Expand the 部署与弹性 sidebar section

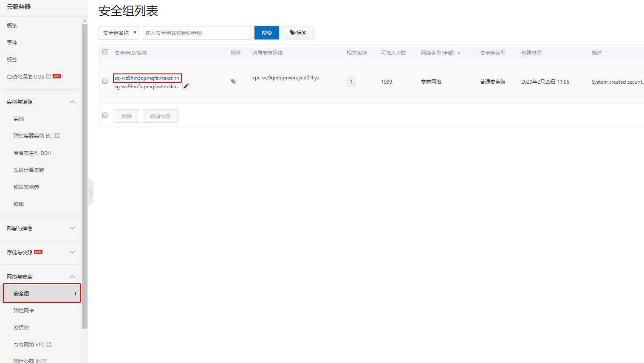point(72,228)
